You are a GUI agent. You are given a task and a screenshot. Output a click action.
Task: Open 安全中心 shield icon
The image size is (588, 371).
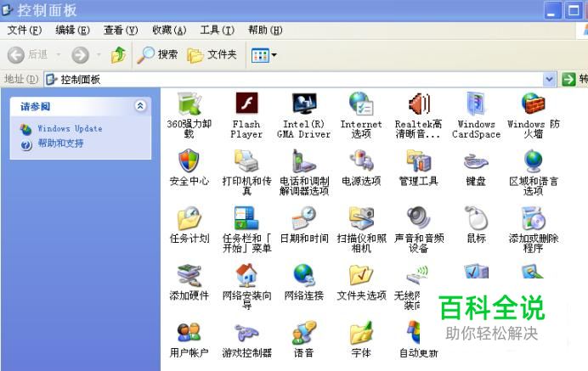[189, 160]
